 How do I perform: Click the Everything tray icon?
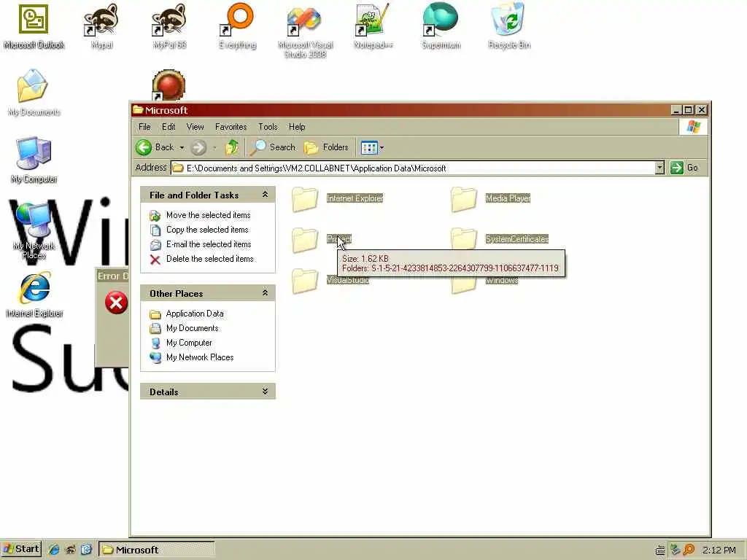[689, 551]
